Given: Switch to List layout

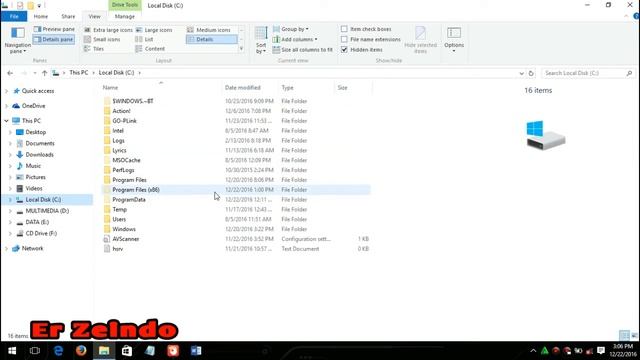Looking at the screenshot, I should tap(144, 40).
